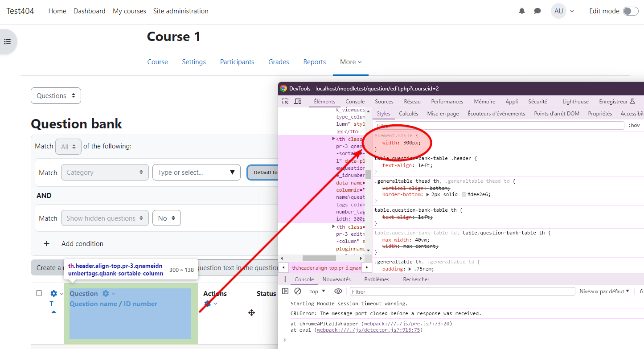Check the select-all questions checkbox

click(x=39, y=293)
